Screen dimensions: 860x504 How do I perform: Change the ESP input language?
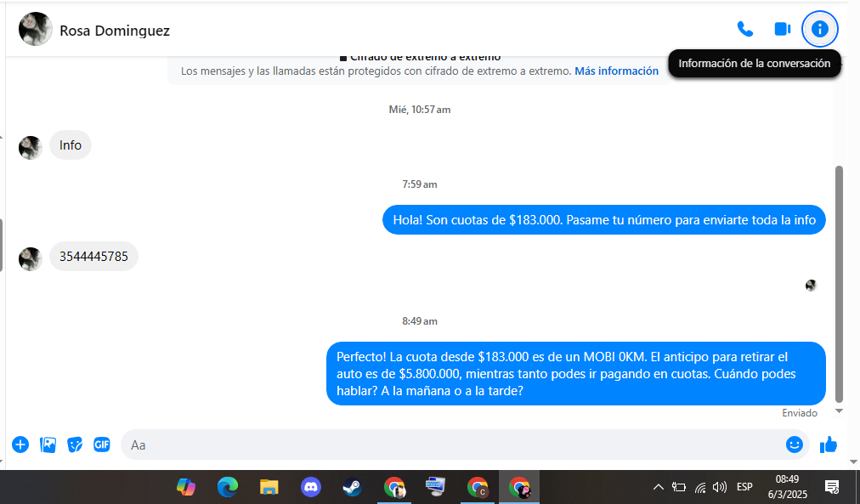[x=744, y=487]
